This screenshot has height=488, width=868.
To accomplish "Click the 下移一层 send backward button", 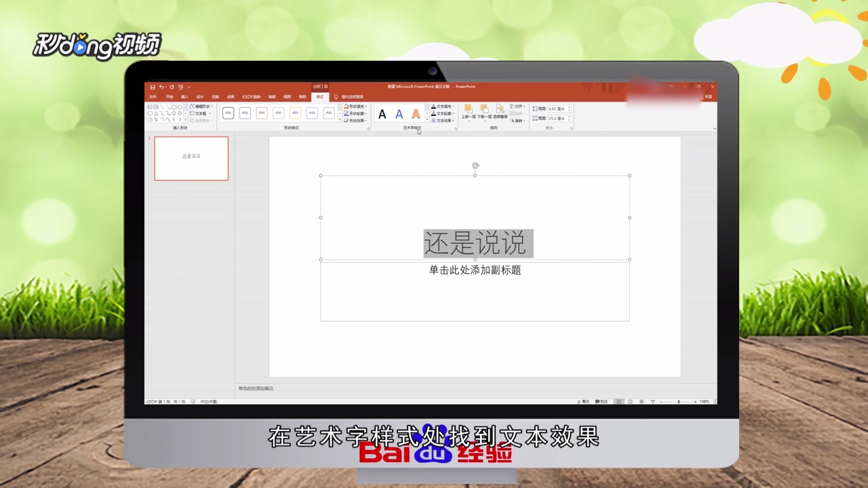I will click(x=484, y=113).
